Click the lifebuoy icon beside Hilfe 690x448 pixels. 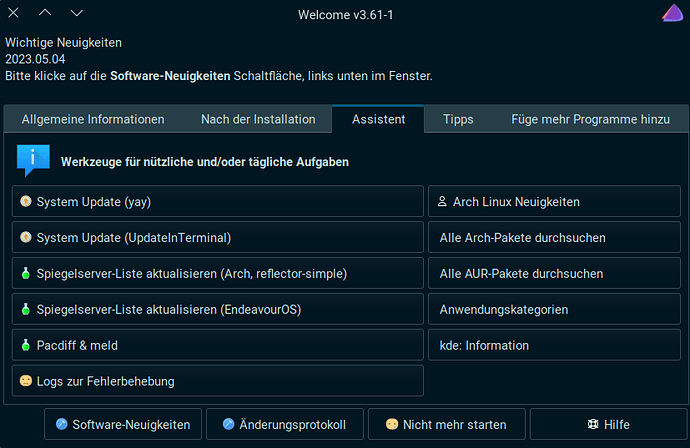click(593, 424)
